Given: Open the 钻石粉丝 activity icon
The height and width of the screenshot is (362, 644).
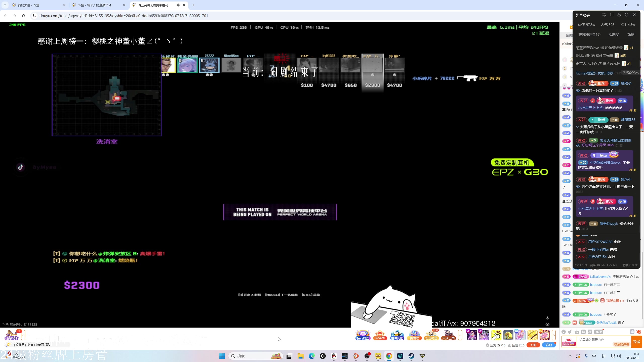Looking at the screenshot, I should coord(363,335).
